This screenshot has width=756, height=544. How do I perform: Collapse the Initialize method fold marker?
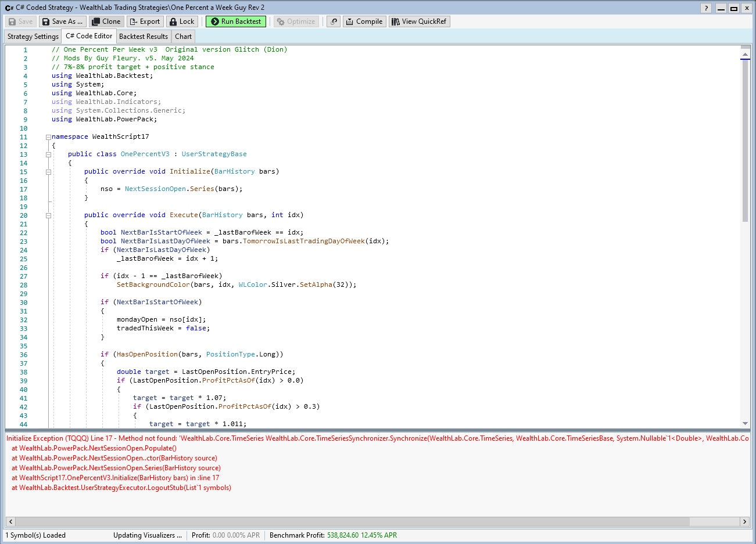[48, 172]
